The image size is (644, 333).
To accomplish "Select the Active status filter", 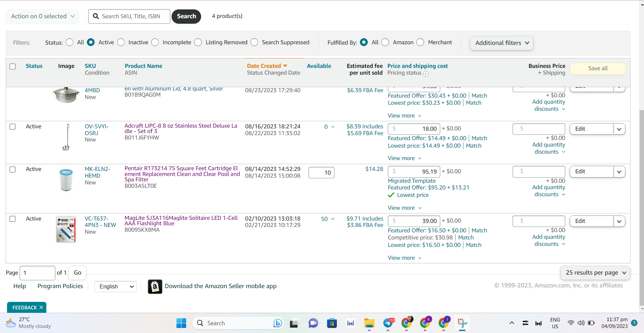I will pos(91,42).
